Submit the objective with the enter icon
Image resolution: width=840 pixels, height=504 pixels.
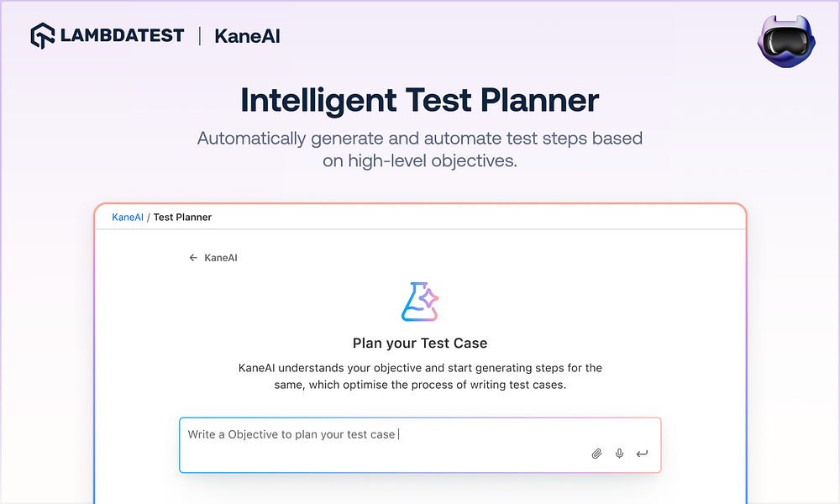(x=642, y=454)
